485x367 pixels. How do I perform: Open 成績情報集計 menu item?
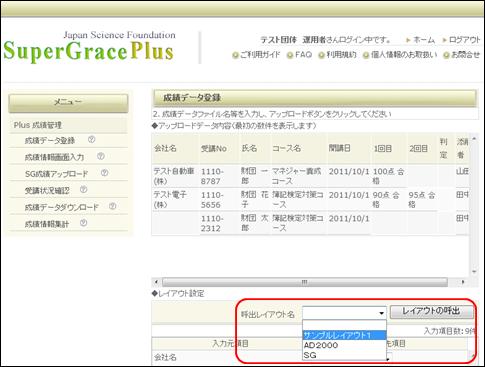click(47, 224)
